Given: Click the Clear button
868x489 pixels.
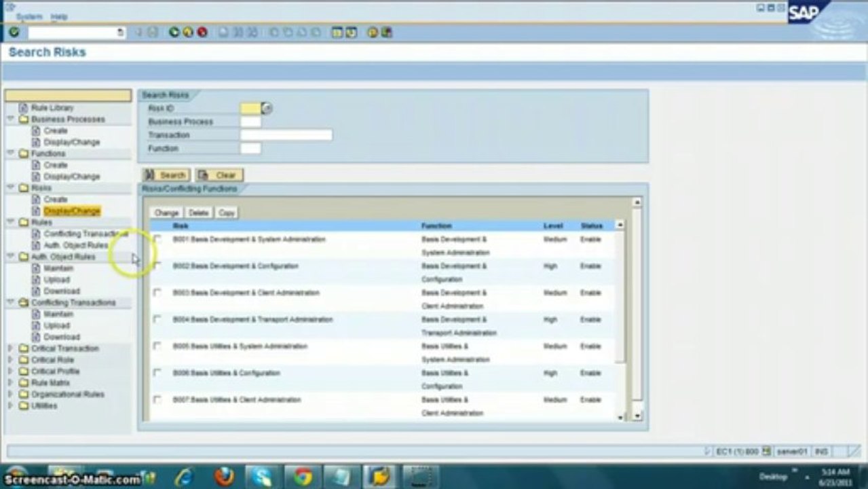Looking at the screenshot, I should (x=219, y=175).
